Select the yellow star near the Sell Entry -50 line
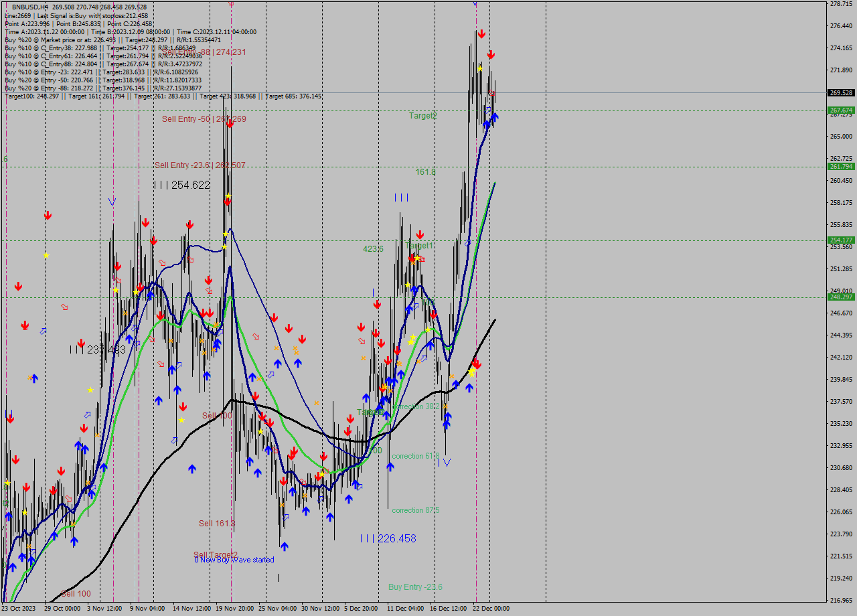857x616 pixels. tap(225, 234)
